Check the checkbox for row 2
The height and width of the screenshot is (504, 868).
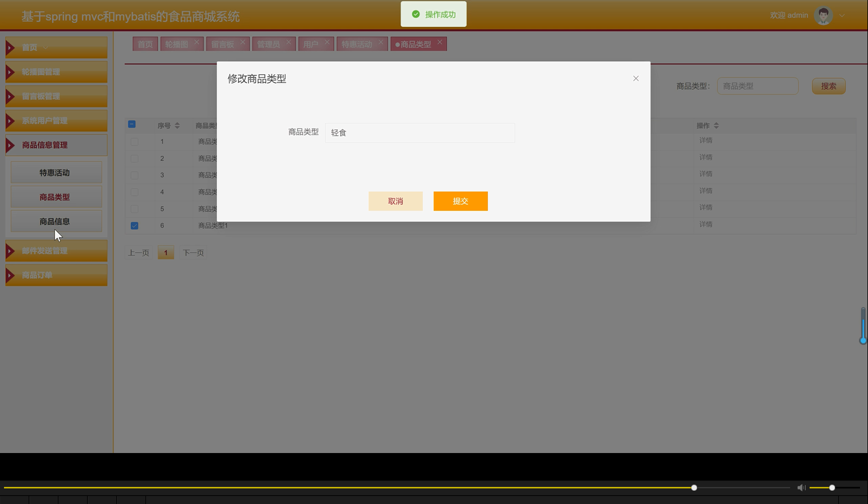pos(135,158)
